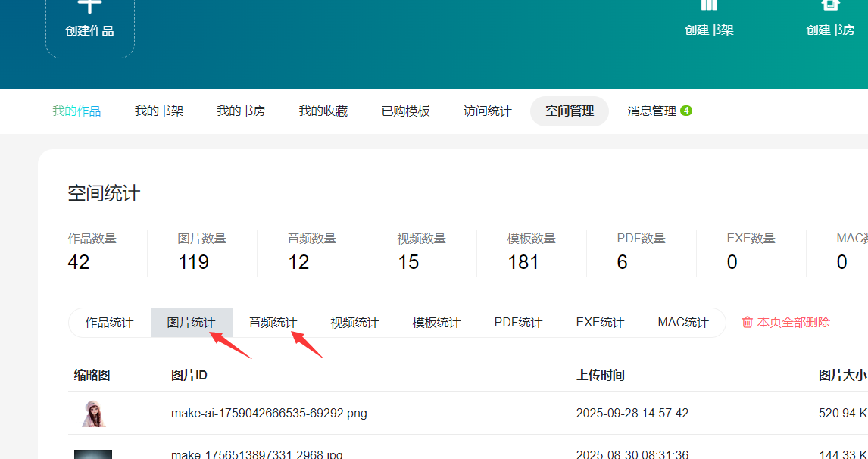Click 本页全部删除 delete all link

[x=793, y=322]
